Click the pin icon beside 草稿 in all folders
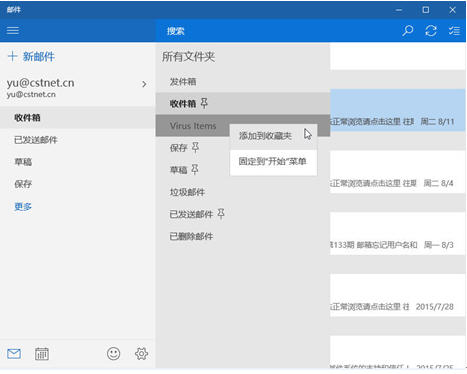Viewport: 467px width, 374px height. pyautogui.click(x=195, y=170)
